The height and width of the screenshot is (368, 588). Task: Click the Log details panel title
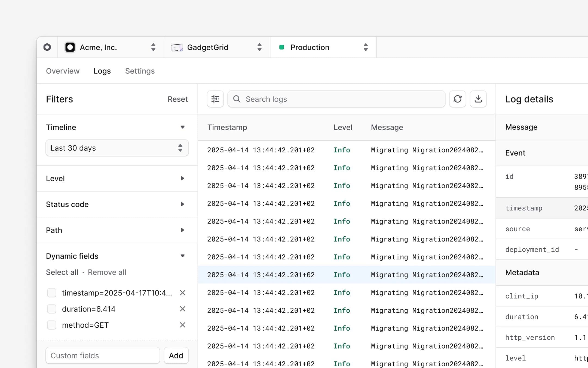click(529, 99)
